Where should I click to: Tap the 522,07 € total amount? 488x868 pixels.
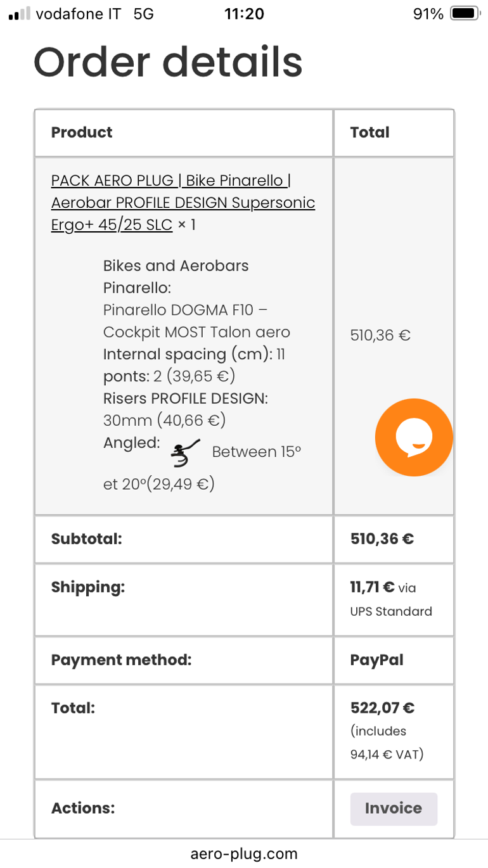coord(382,708)
